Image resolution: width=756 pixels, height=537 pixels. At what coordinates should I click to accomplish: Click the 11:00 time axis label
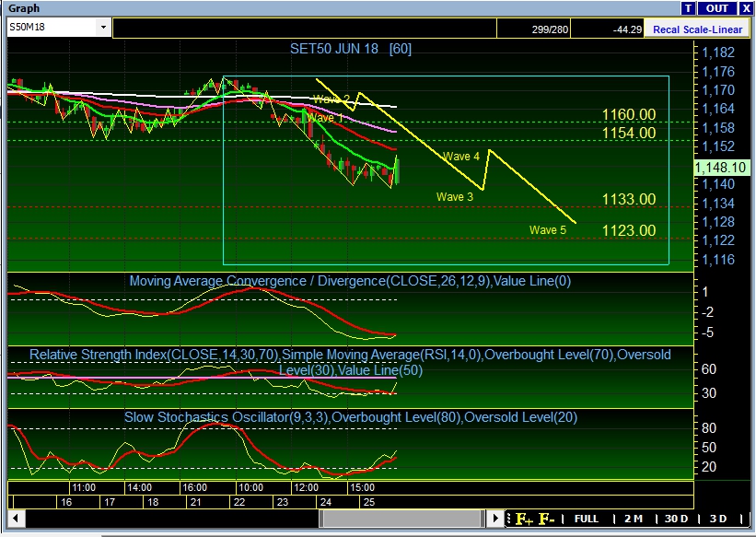(x=84, y=488)
